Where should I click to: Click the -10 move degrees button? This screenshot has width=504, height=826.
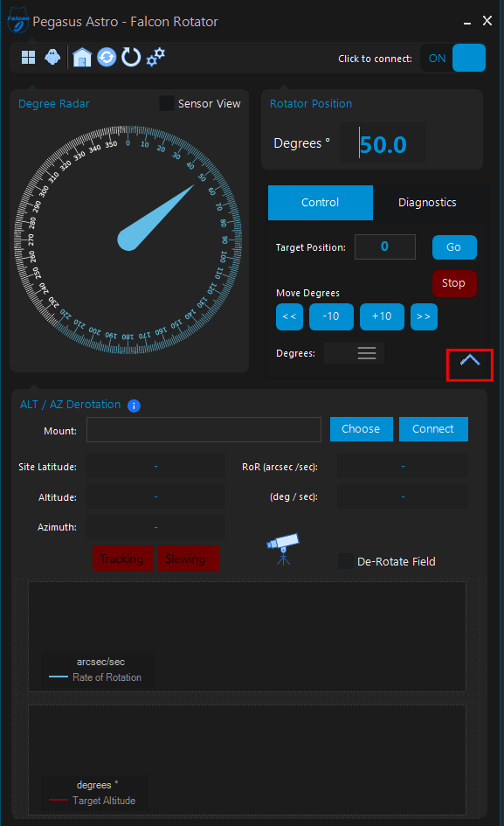click(331, 316)
